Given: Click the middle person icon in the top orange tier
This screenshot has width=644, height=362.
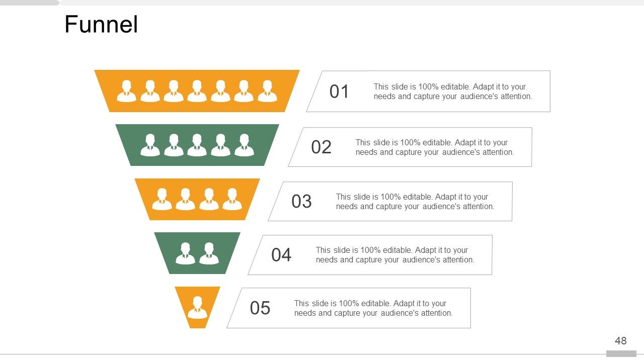Looking at the screenshot, I should coord(197,92).
